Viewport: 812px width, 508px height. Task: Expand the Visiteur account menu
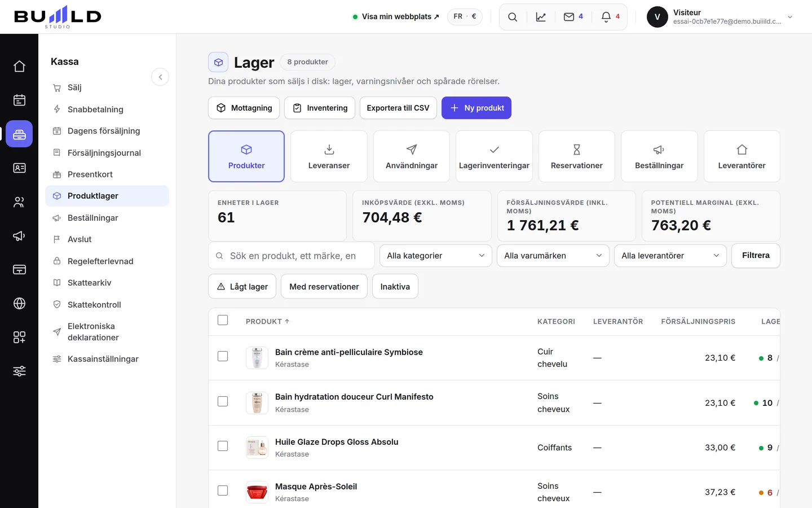721,17
